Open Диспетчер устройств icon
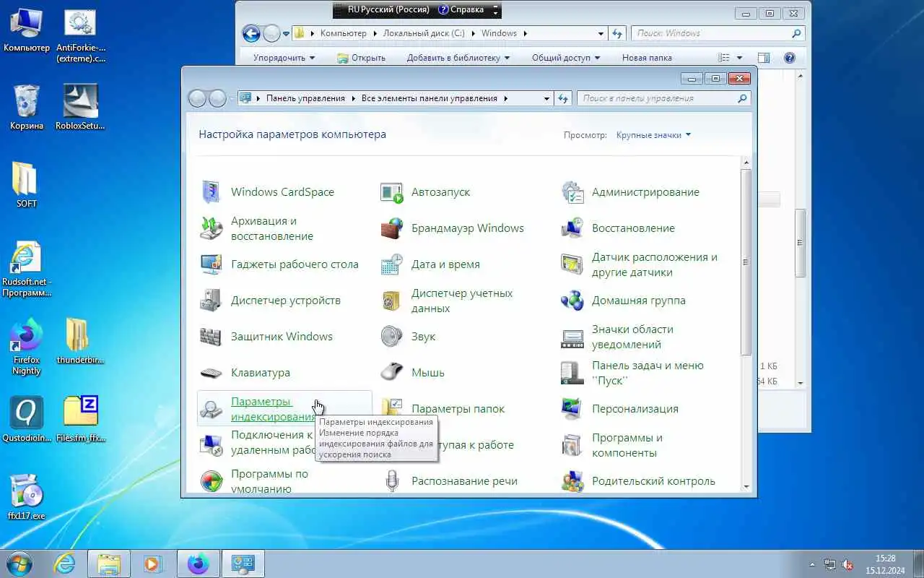The image size is (924, 578). (x=211, y=301)
